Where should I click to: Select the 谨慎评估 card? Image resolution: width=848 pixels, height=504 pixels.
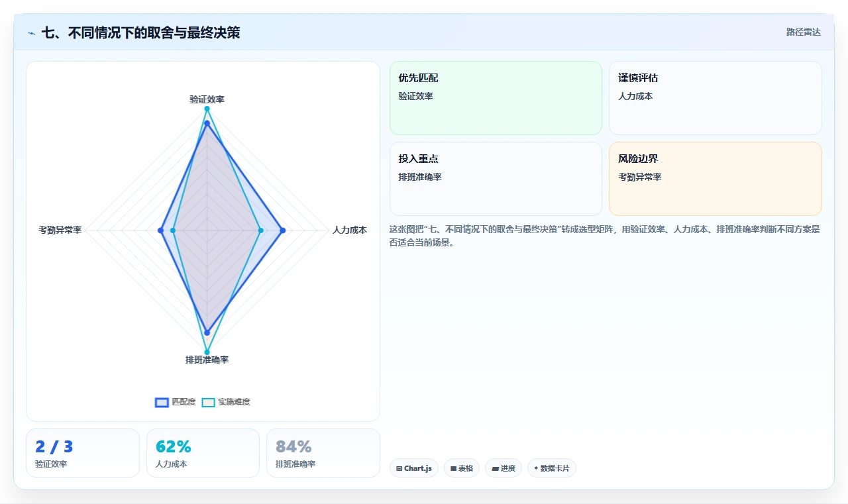click(715, 98)
